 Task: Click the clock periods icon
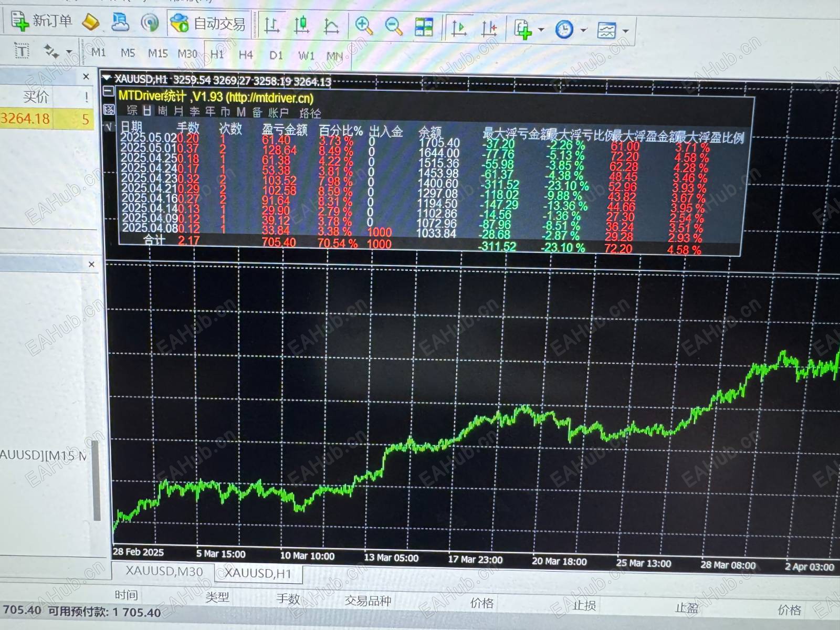(x=564, y=29)
